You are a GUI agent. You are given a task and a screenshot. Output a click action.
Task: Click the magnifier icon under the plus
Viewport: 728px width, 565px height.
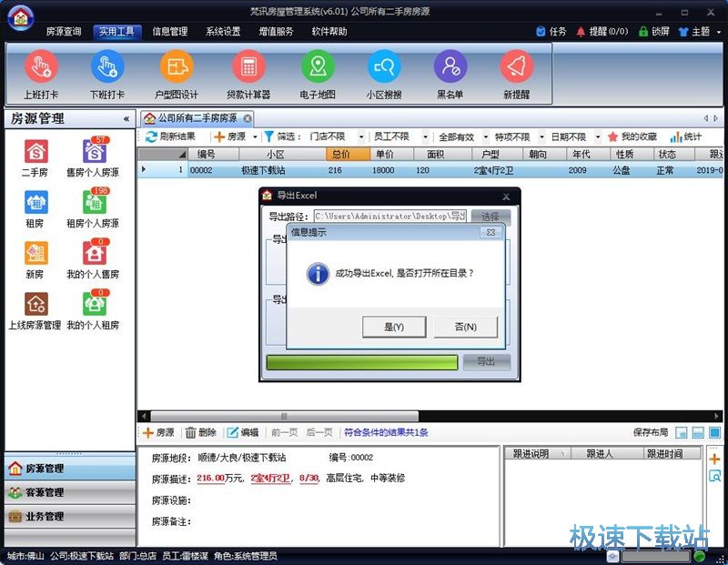pos(714,476)
